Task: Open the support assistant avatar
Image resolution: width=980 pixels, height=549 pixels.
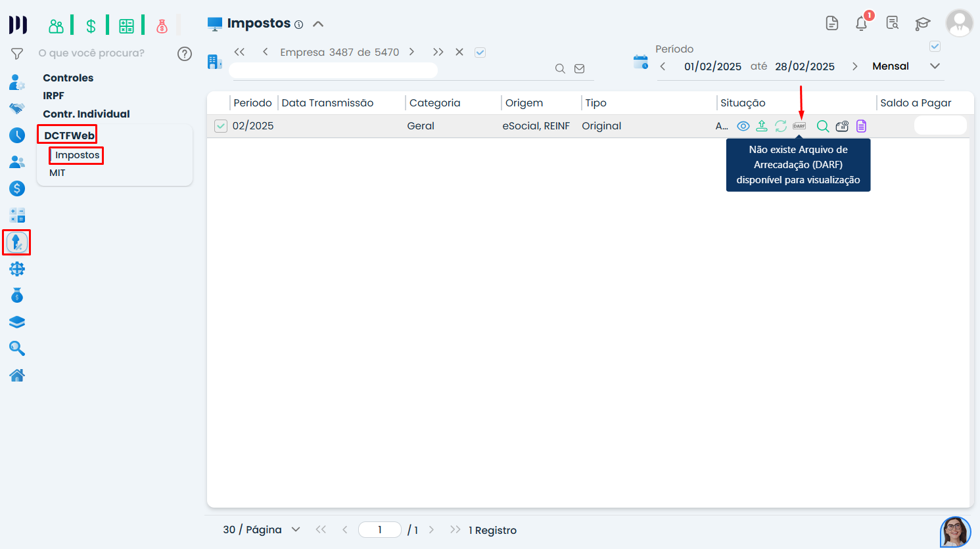Action: tap(956, 532)
